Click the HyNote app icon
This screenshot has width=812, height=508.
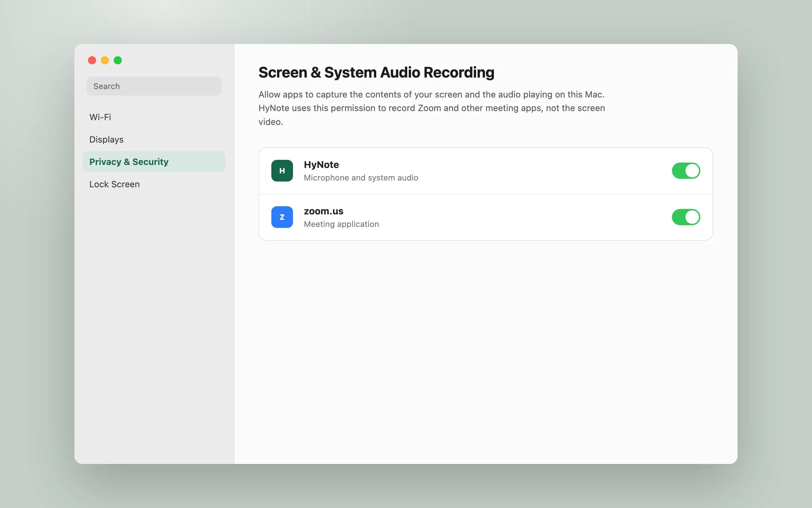point(282,171)
